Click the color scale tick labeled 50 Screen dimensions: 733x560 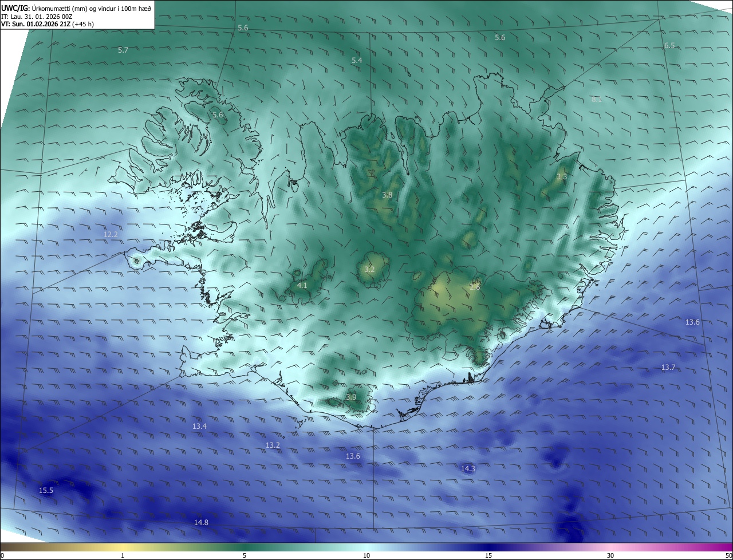(728, 555)
